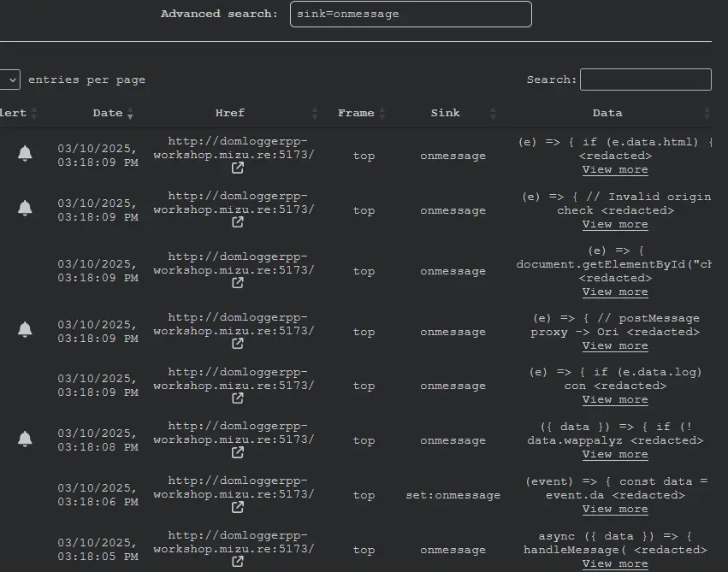This screenshot has width=728, height=572.
Task: Click the bell icon on the Invalid origin check row
Action: 25,209
